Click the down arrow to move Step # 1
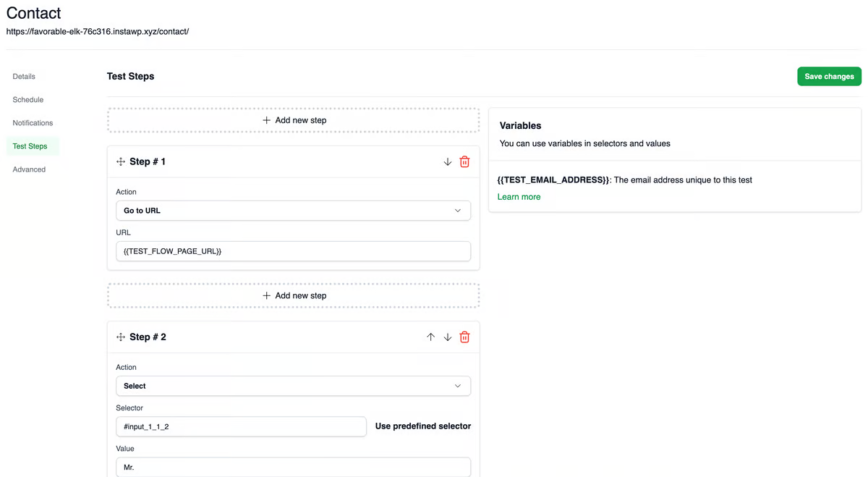This screenshot has height=477, width=868. [447, 161]
